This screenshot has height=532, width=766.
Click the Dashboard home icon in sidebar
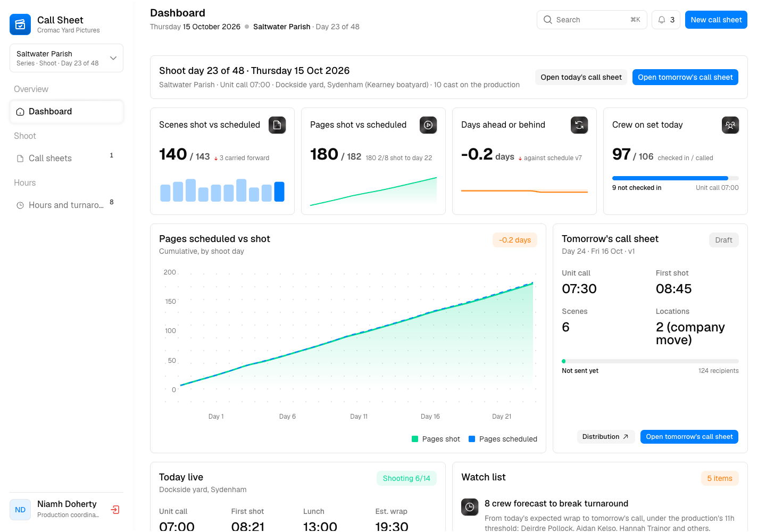(x=20, y=112)
